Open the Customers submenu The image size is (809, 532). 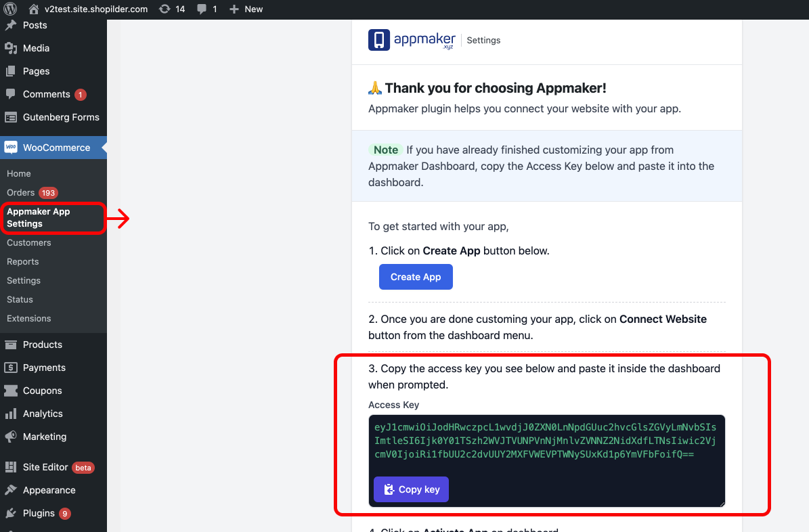point(29,242)
